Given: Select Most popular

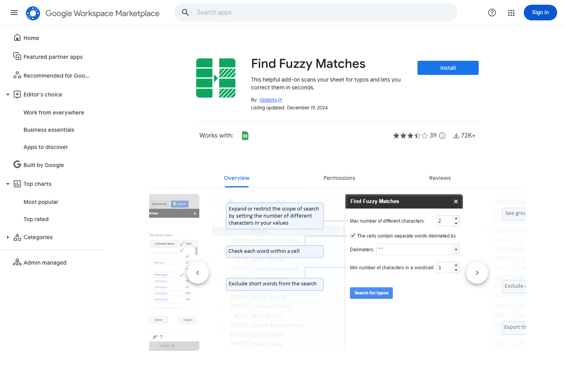Looking at the screenshot, I should pos(41,202).
